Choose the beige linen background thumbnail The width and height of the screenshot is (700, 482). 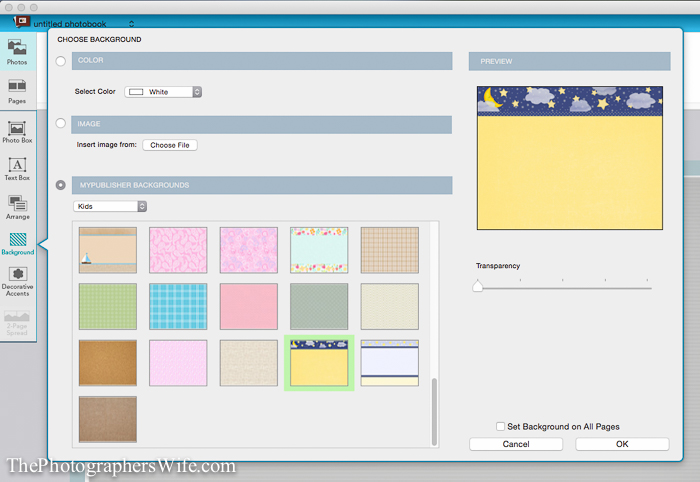249,363
